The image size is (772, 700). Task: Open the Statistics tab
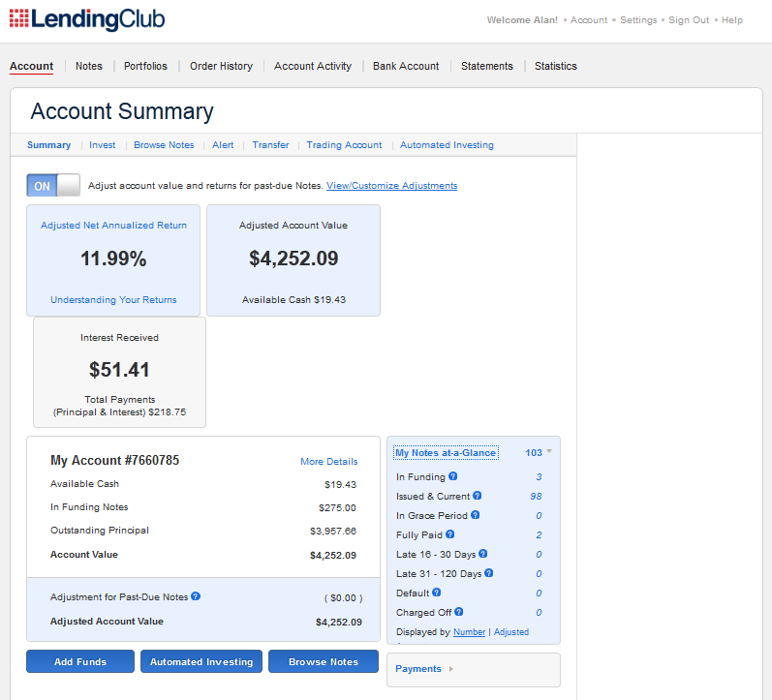556,66
